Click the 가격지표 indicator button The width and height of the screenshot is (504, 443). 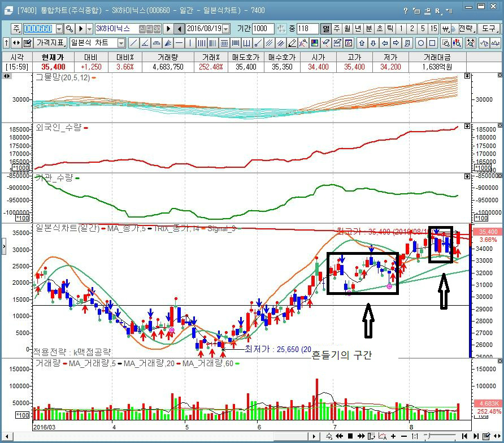50,43
